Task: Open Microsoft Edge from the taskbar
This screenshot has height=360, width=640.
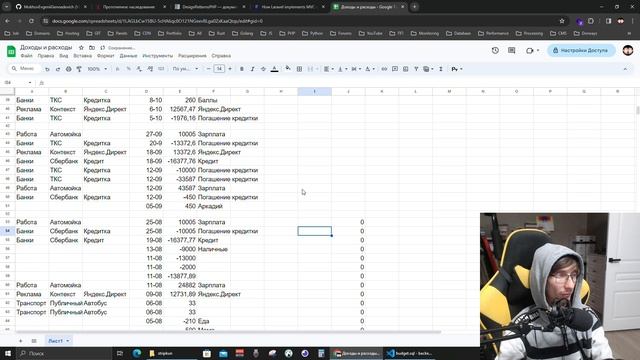Action: tap(137, 353)
